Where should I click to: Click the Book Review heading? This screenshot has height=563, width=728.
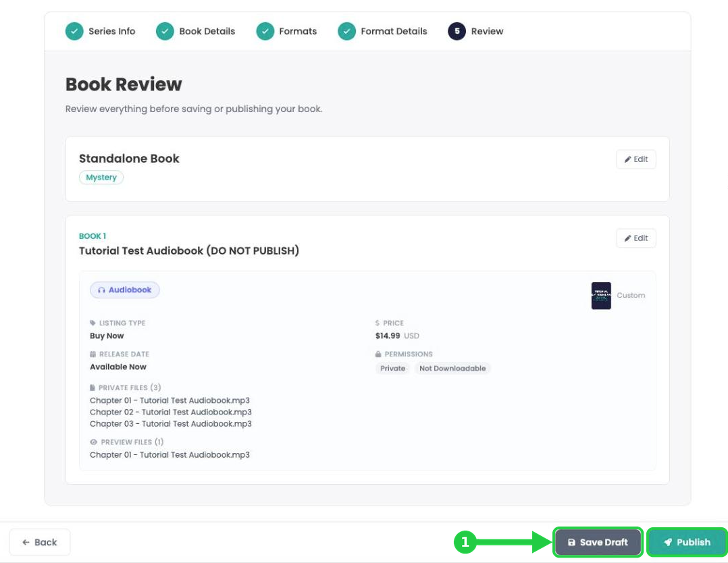[124, 84]
